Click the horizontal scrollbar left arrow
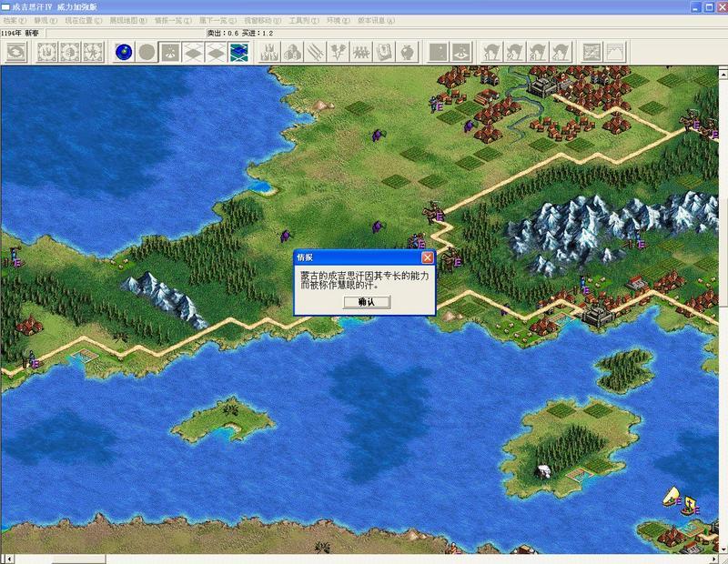 coord(8,559)
